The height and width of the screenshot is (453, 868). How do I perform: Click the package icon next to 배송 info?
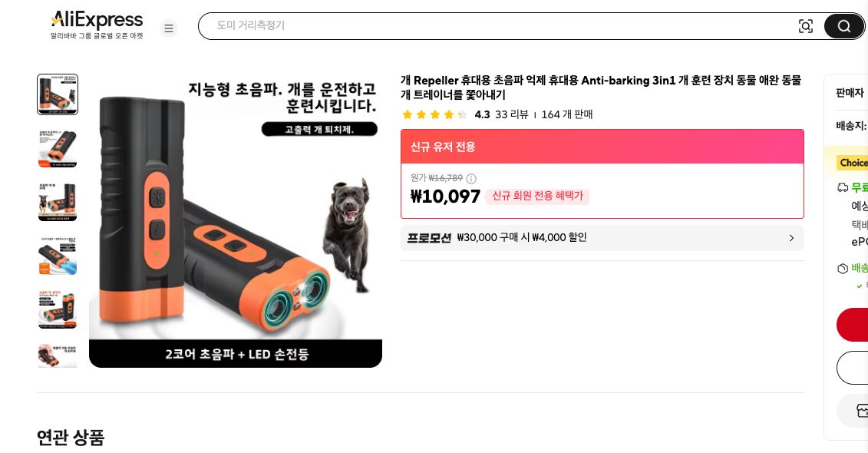[843, 269]
